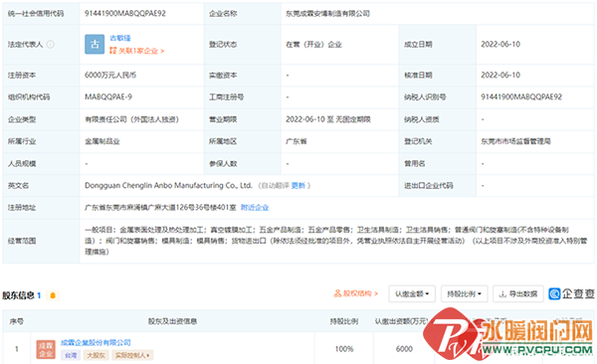This screenshot has height=364, width=597.
Task: Click the orange 成霖企业 shareholder logo
Action: pyautogui.click(x=46, y=349)
